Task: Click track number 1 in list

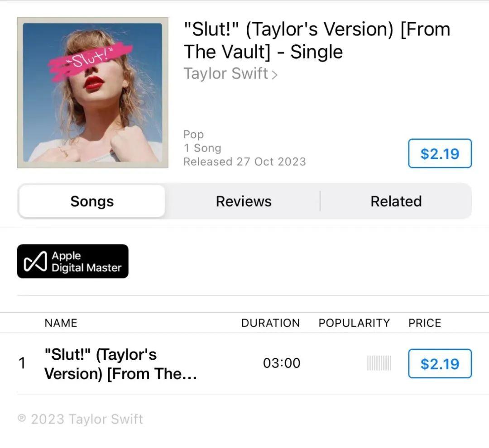Action: click(x=22, y=363)
